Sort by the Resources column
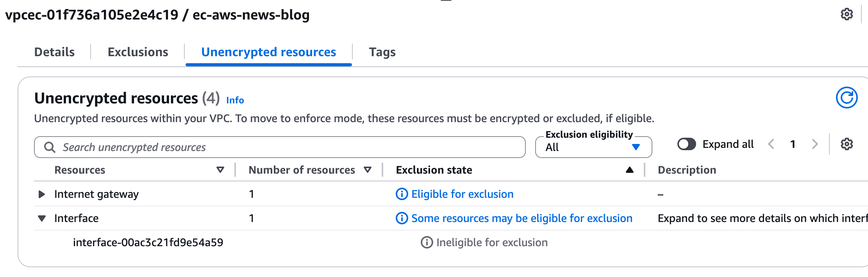The image size is (868, 277). tap(220, 170)
